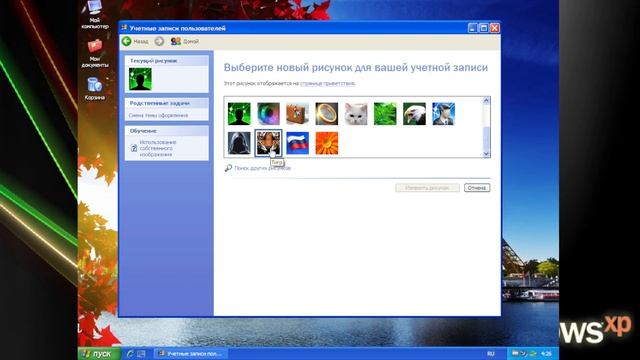Screen dimensions: 640x360
Task: Click the Show Desktop quick launch icon
Action: coord(141,354)
